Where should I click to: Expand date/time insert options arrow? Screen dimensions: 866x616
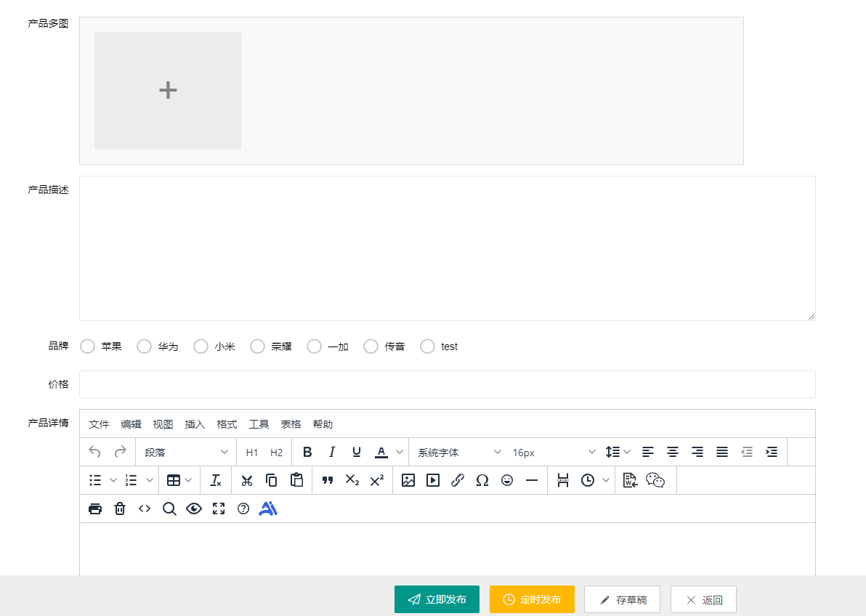point(606,480)
